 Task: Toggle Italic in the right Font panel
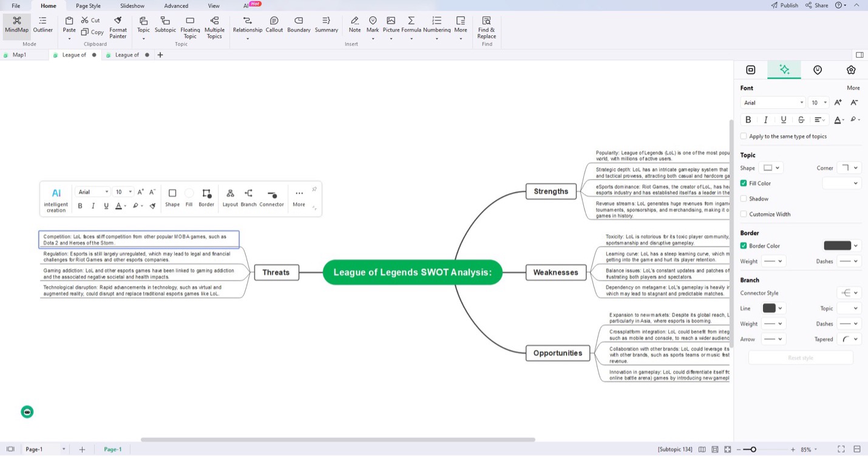(766, 120)
